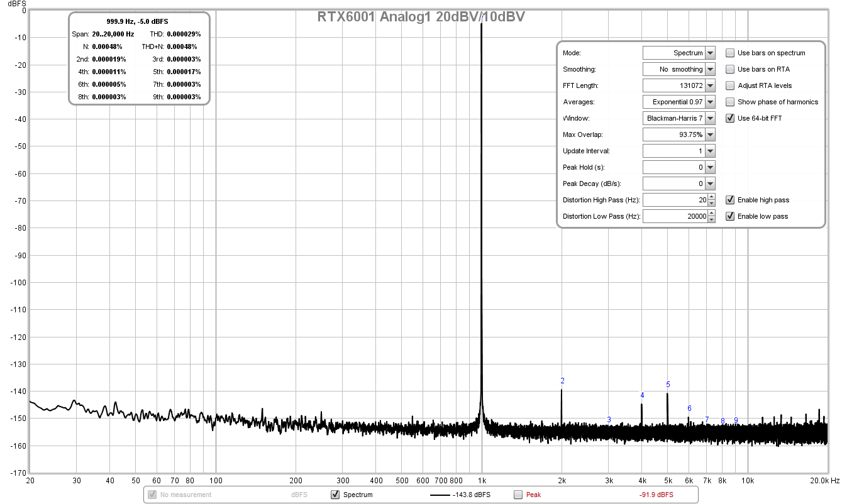Click the -143.8 dBFS Spectrum readout
Viewport: 842px width, 504px height.
472,495
